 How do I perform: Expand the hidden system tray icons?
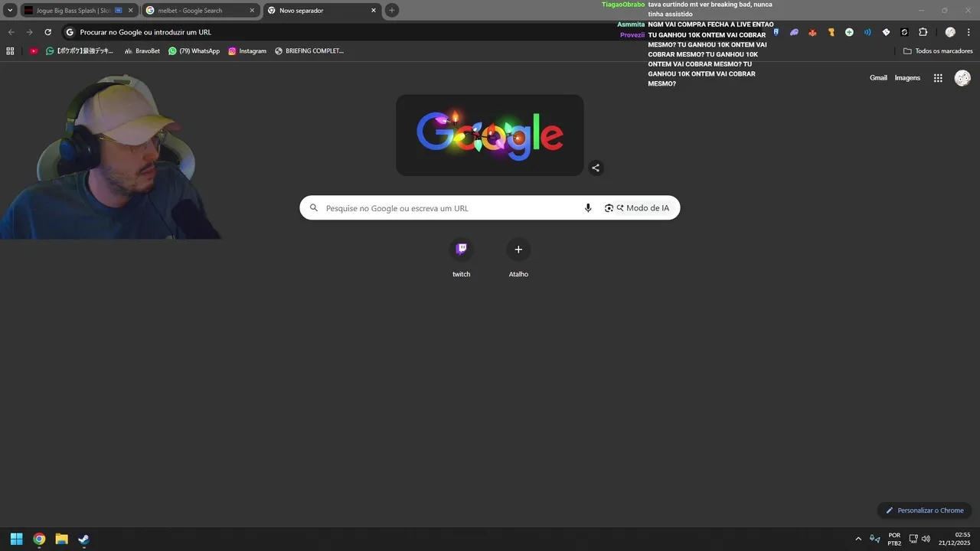pyautogui.click(x=858, y=539)
